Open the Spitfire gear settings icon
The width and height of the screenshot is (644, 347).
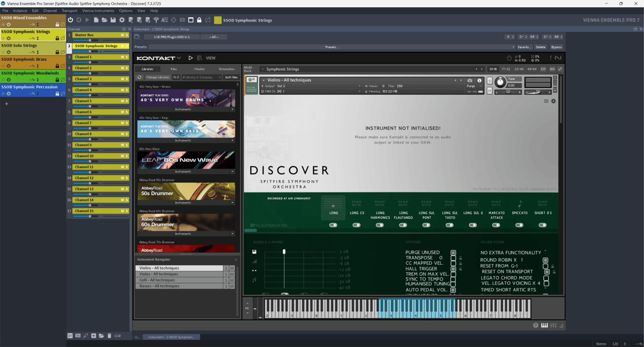[x=553, y=101]
